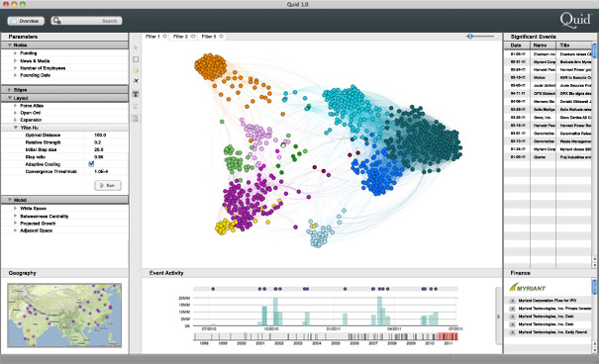Click the Geography map thumbnail

(64, 316)
